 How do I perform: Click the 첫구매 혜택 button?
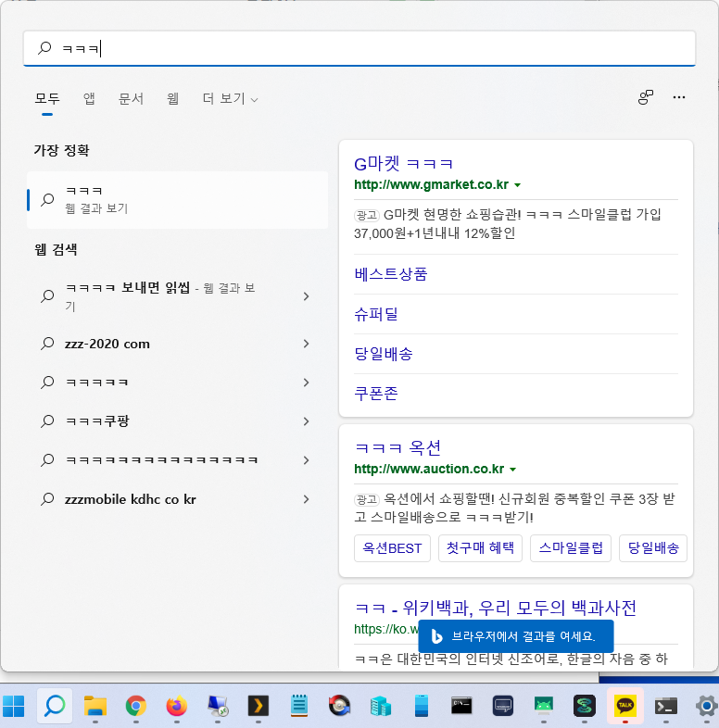(x=480, y=548)
